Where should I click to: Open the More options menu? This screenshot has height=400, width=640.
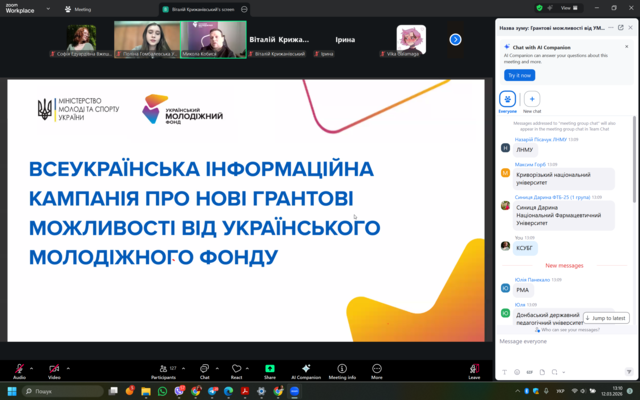[377, 369]
